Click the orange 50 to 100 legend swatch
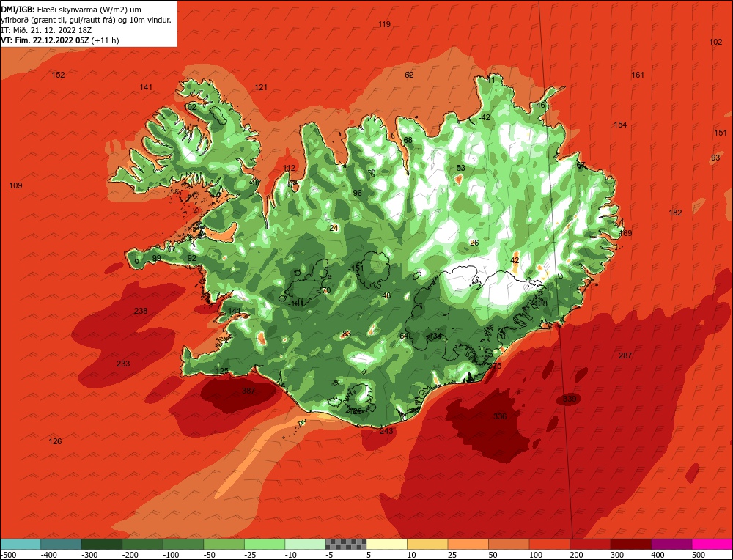This screenshot has width=733, height=560. pyautogui.click(x=509, y=544)
